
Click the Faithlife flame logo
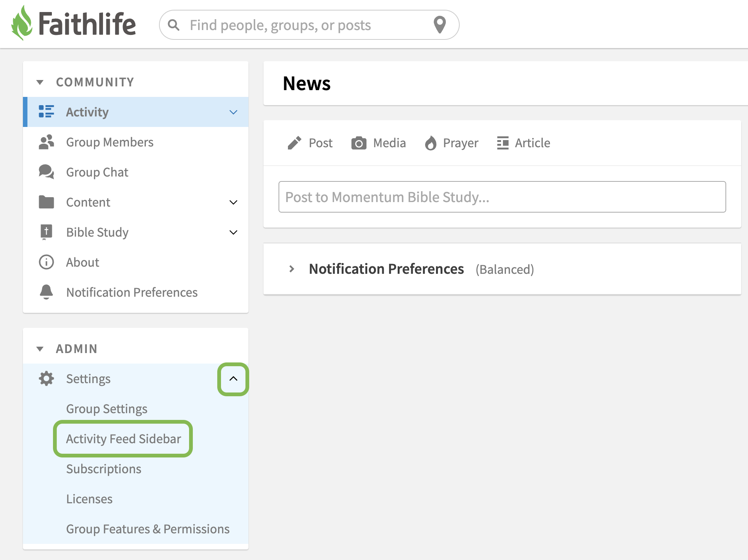[x=22, y=23]
